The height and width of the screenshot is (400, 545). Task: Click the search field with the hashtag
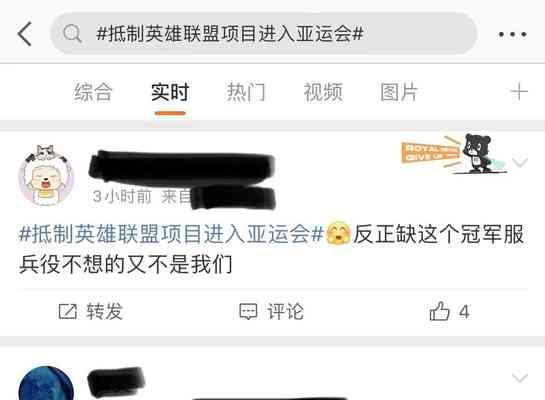[264, 34]
